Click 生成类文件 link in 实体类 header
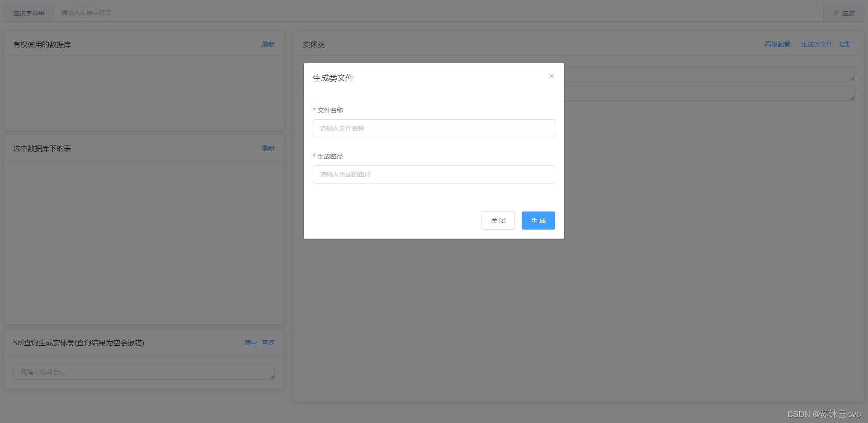Screen dimensions: 868x423 coord(817,44)
